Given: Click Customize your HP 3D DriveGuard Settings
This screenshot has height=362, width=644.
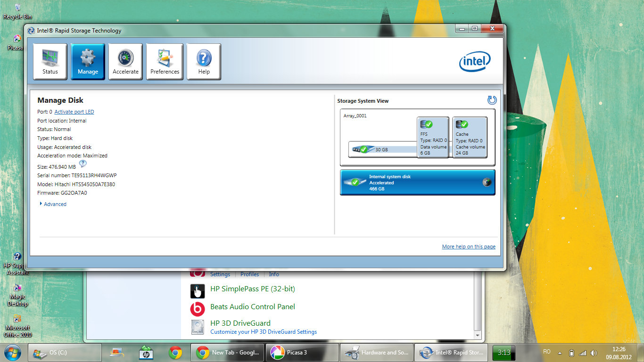Looking at the screenshot, I should point(264,332).
